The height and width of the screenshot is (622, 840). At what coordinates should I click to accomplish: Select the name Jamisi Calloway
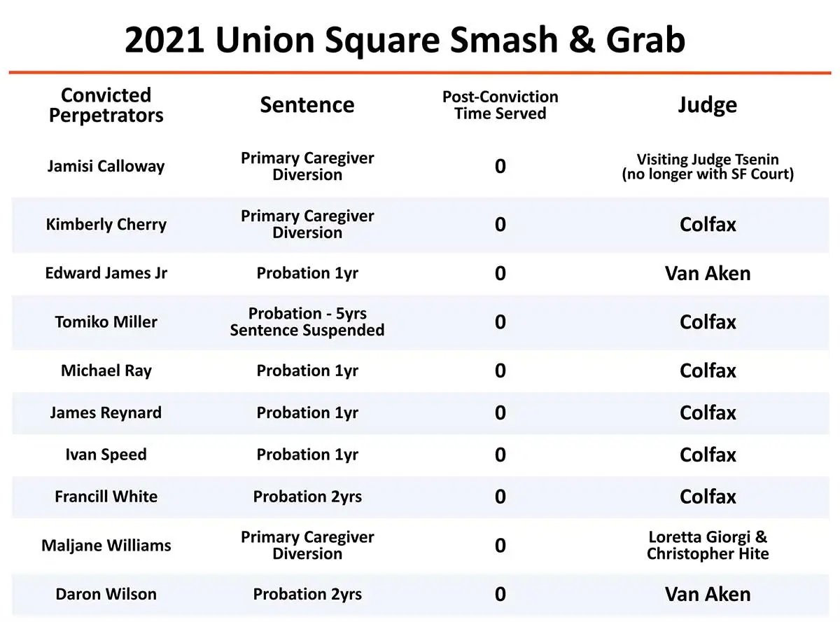tap(106, 167)
